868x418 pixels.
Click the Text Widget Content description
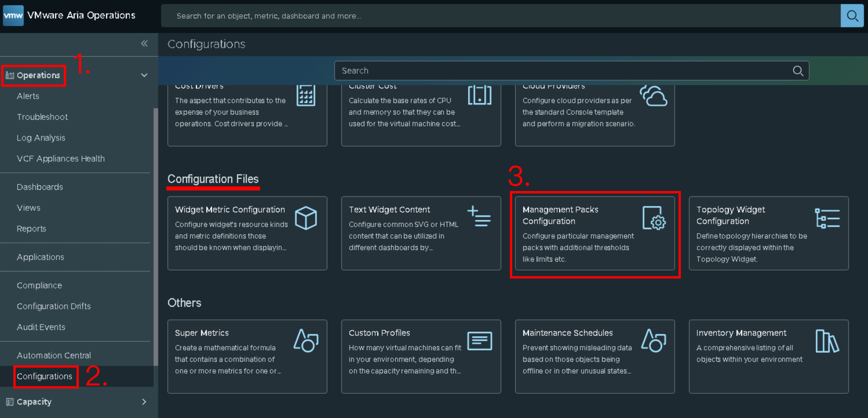point(403,236)
